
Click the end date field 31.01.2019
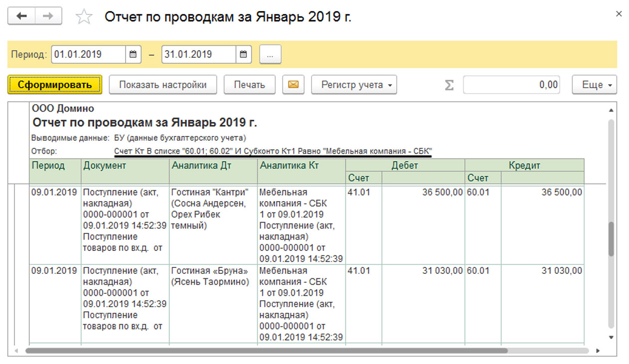pos(198,55)
